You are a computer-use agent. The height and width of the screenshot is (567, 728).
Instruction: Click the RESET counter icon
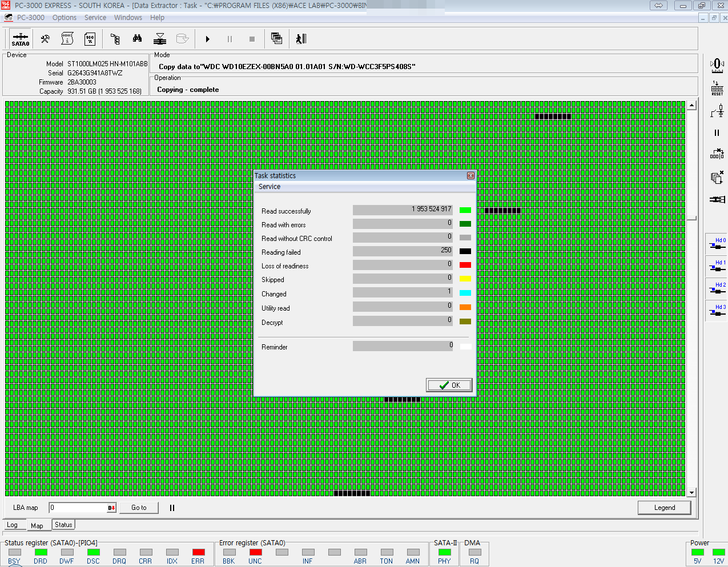click(x=717, y=88)
